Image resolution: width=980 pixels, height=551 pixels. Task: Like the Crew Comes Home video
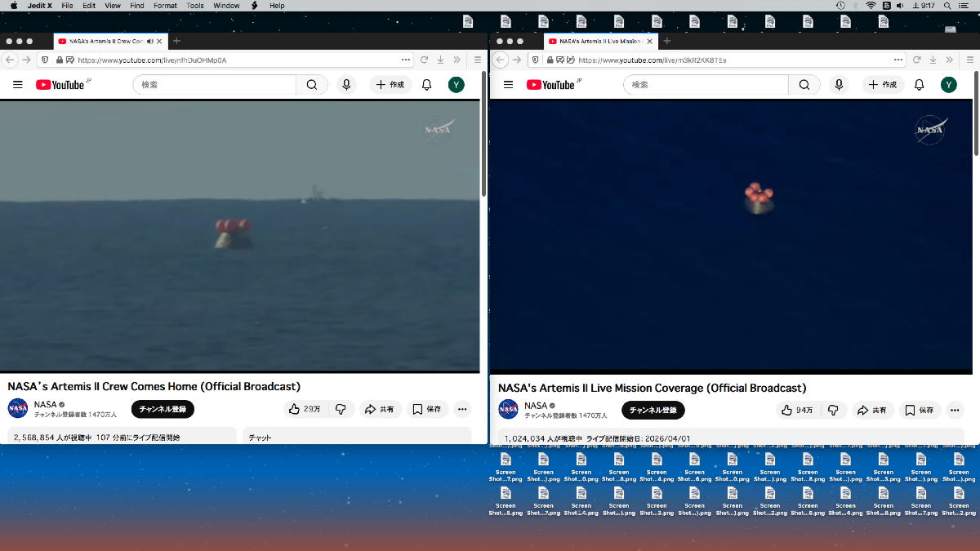click(x=304, y=409)
